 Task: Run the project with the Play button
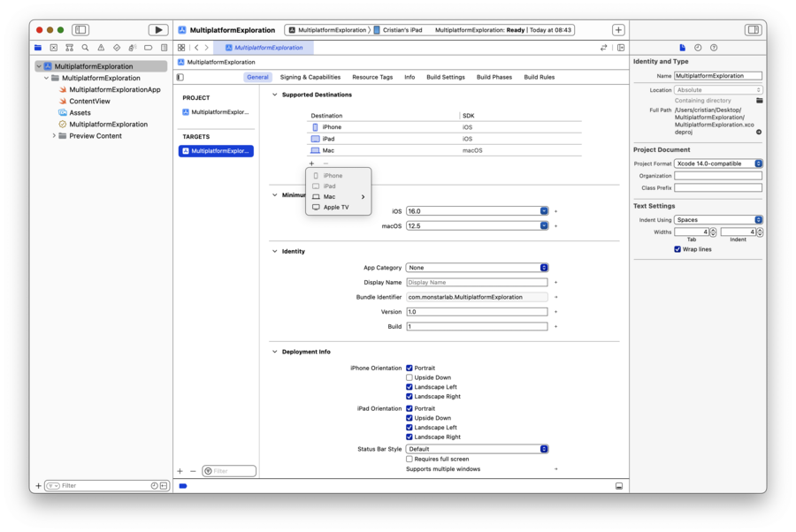tap(158, 30)
